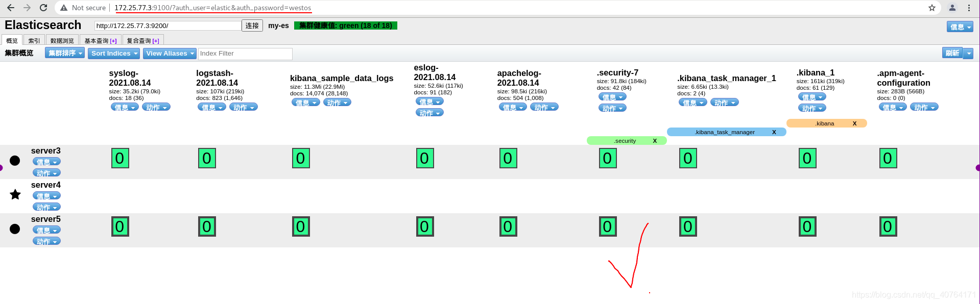
Task: Open .apm-agent-configuration 信息 dropdown
Action: [x=893, y=107]
